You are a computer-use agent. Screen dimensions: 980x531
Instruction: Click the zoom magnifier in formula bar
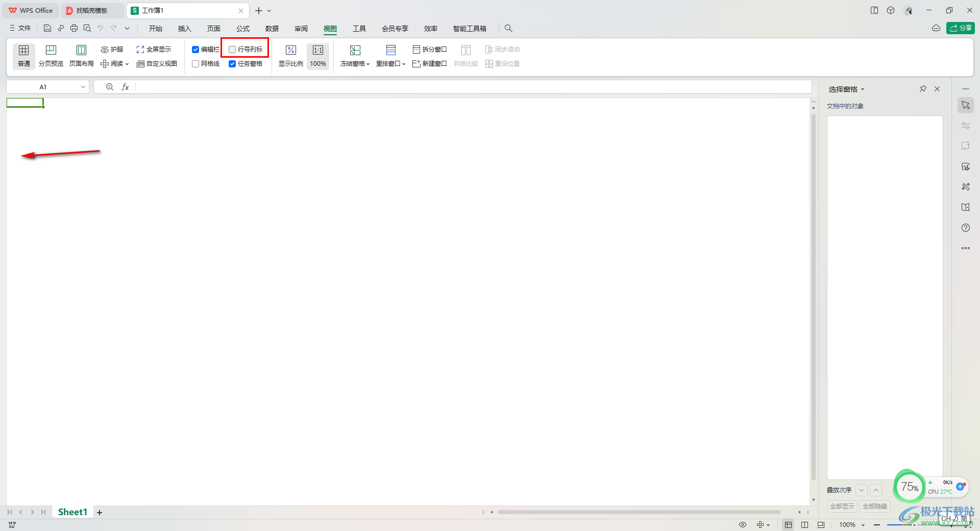(x=110, y=87)
